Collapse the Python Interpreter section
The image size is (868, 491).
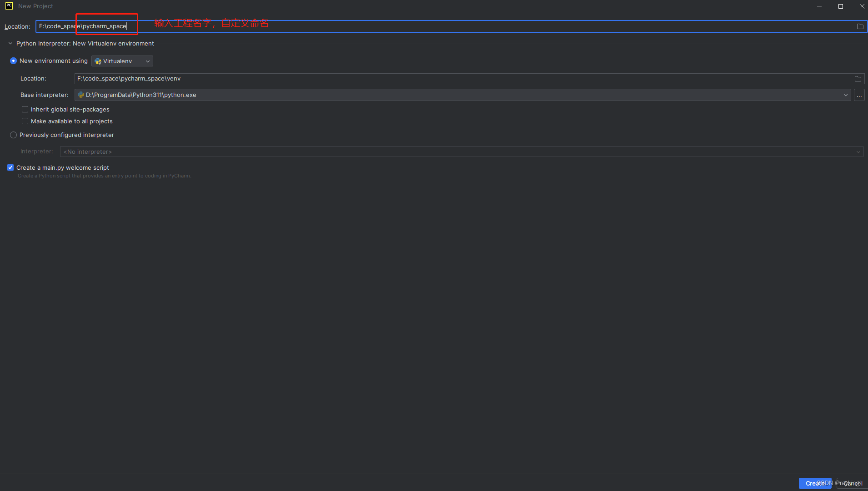[10, 44]
